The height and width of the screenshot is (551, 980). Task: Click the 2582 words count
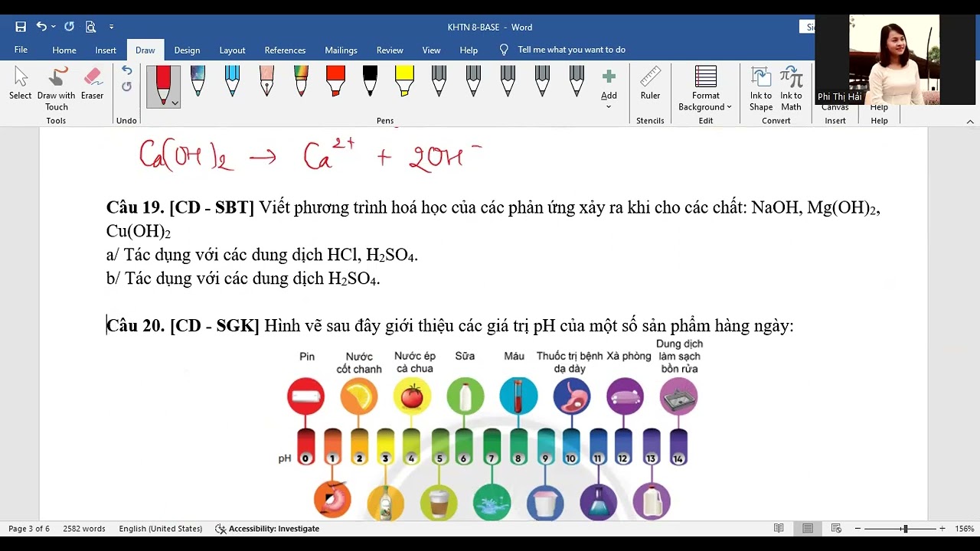[x=84, y=529]
